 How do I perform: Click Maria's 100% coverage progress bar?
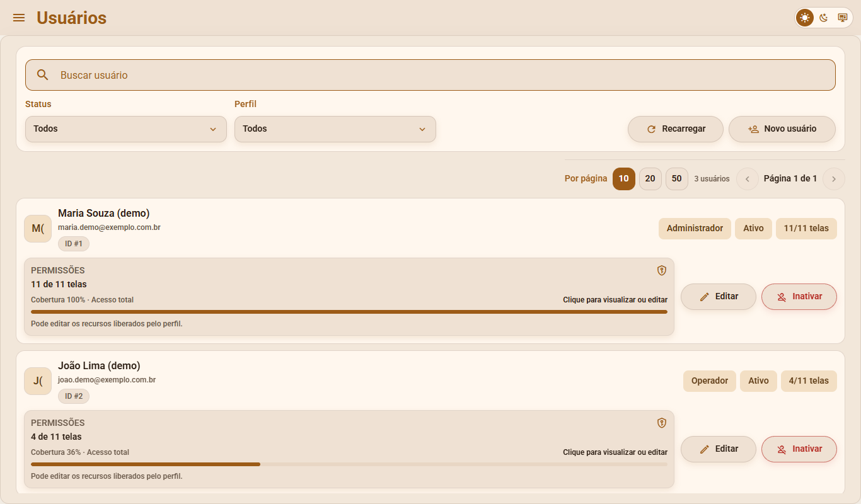pyautogui.click(x=349, y=312)
